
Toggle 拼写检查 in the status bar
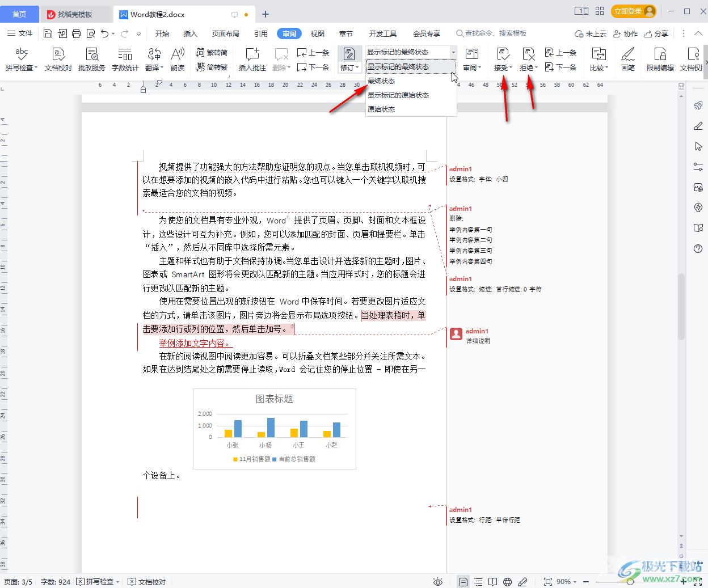[x=98, y=582]
